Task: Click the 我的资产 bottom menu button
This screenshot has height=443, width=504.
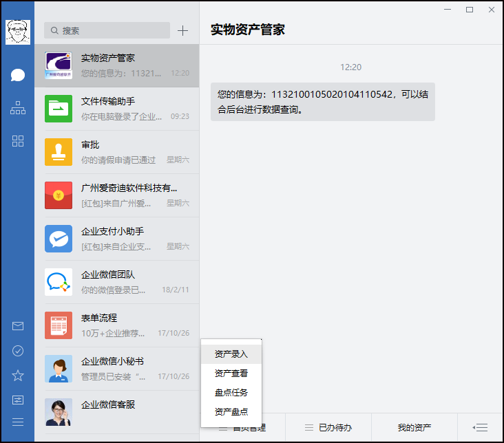Action: (x=414, y=428)
